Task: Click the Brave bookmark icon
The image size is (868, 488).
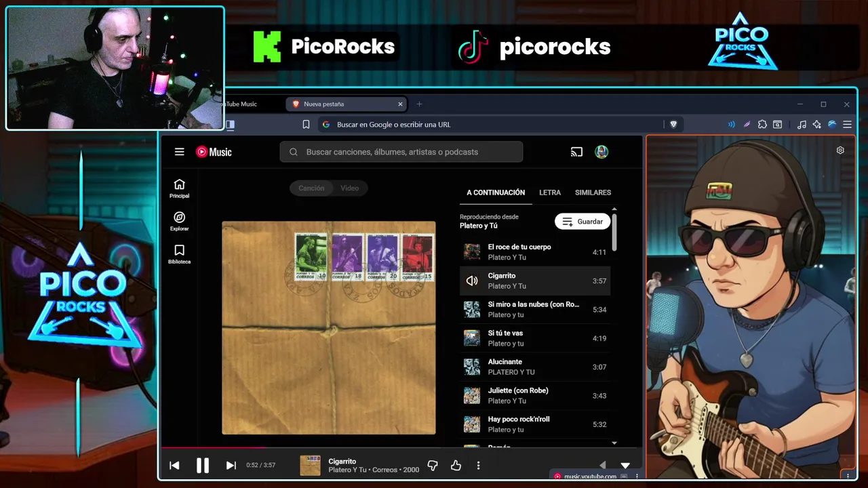Action: coord(306,125)
